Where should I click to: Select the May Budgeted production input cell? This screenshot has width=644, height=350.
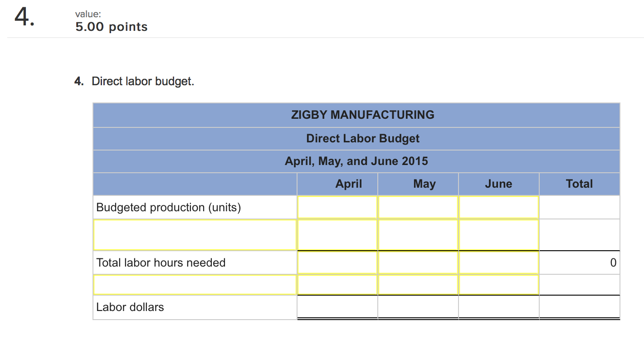(x=418, y=207)
